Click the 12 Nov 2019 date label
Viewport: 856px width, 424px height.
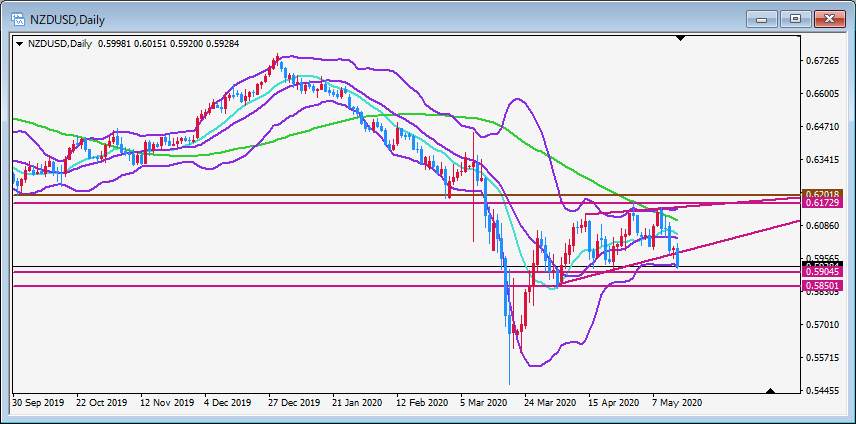click(167, 403)
